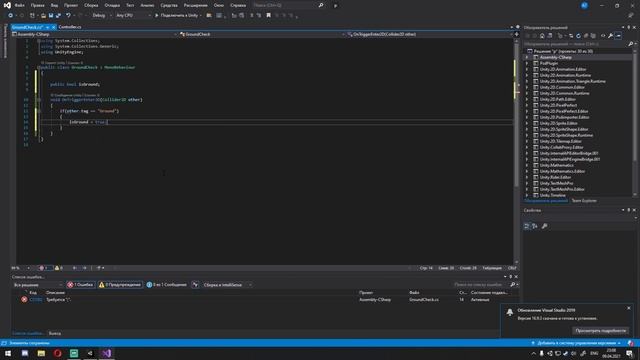Click the Описание column header
The width and height of the screenshot is (640, 360).
tap(56, 293)
